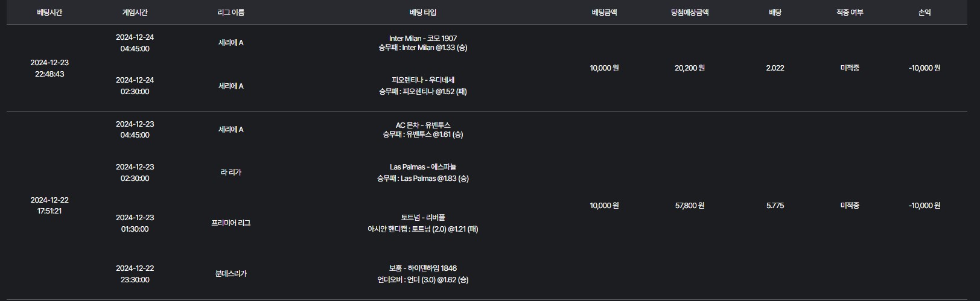Click the 적중 여부 column header
Screen dimensions: 980x301
(850, 12)
